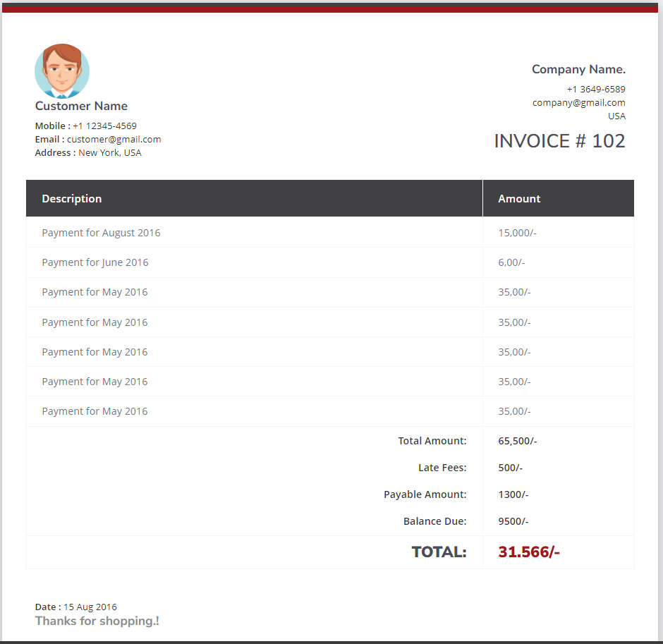This screenshot has height=644, width=663.
Task: Click the Amount column header
Action: tap(519, 199)
